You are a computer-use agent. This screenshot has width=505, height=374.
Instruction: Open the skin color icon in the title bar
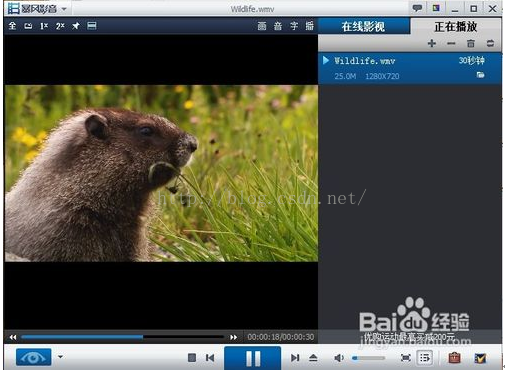pyautogui.click(x=436, y=8)
